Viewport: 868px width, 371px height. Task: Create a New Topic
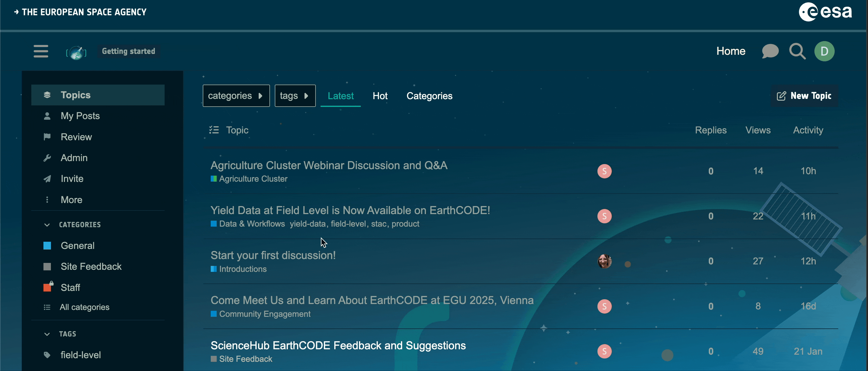point(804,96)
